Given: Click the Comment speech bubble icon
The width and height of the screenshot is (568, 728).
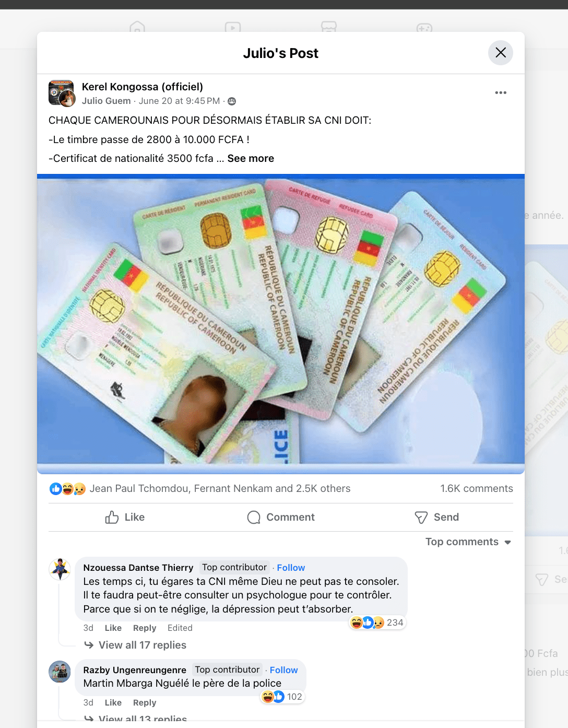Looking at the screenshot, I should pos(254,517).
